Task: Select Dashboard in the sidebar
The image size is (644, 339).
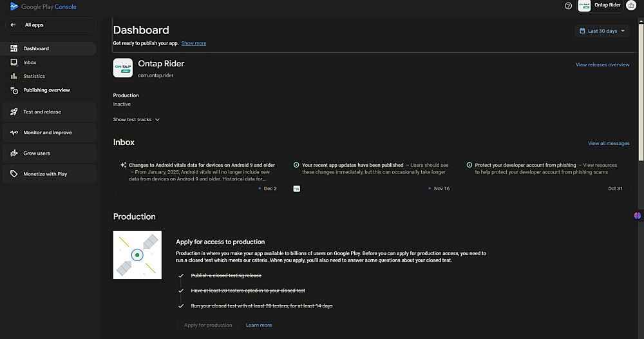Action: [x=36, y=49]
